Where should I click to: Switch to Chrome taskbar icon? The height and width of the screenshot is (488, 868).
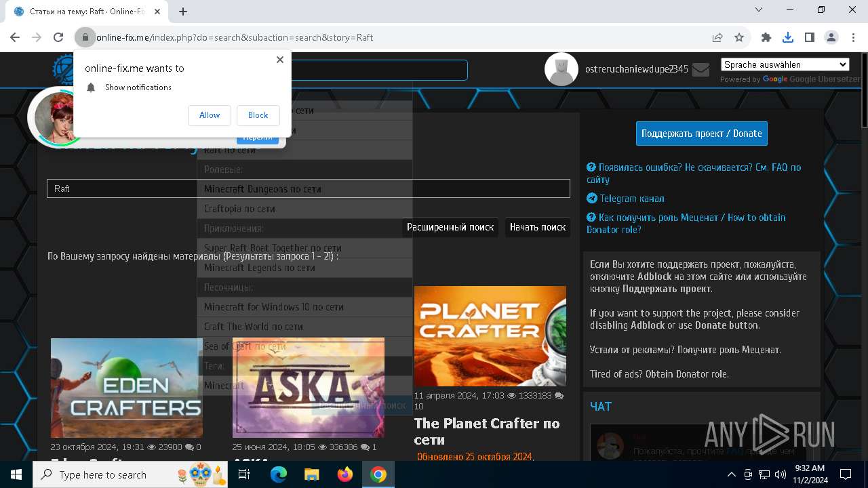(x=378, y=474)
